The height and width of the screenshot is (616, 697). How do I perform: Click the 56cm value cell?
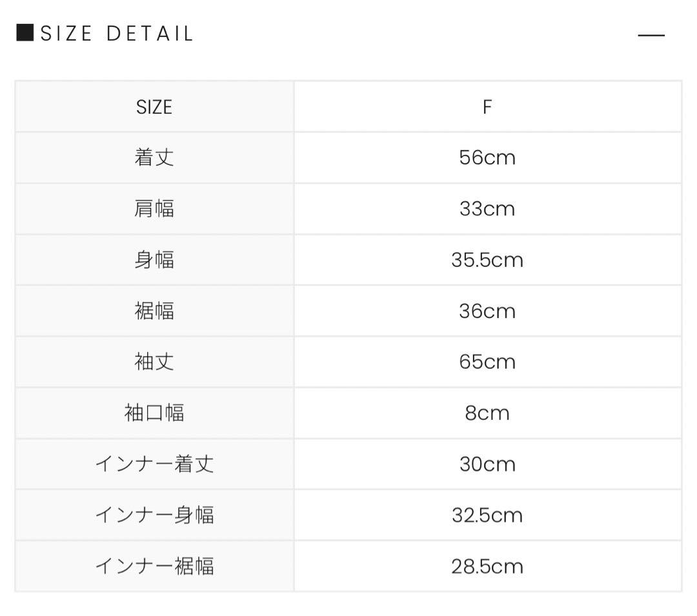tap(487, 158)
